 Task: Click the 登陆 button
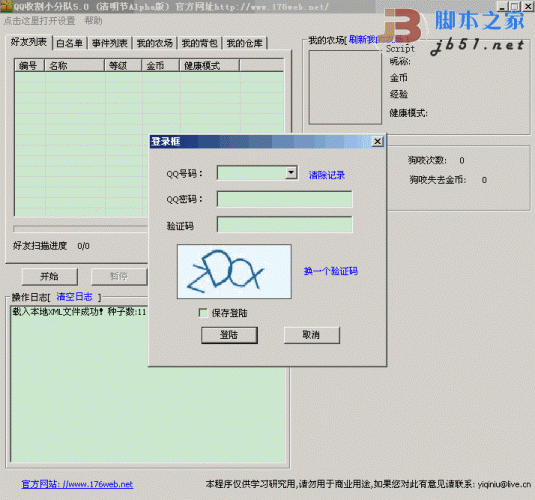tap(229, 335)
